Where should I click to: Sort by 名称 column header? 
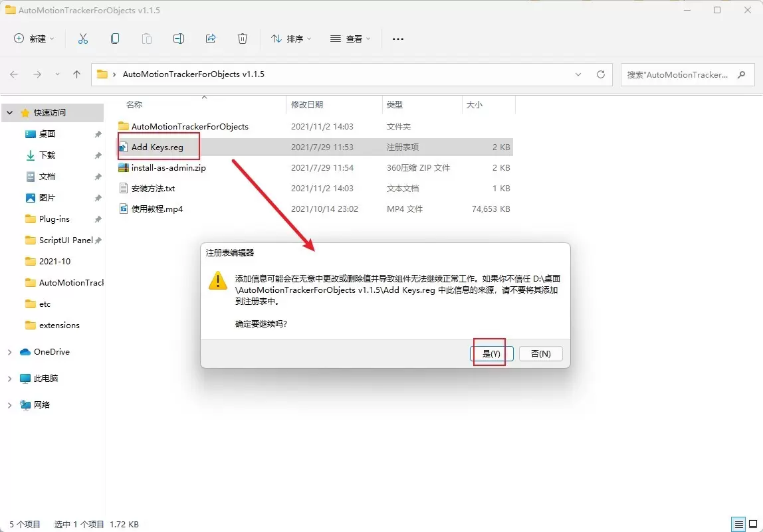pos(134,104)
